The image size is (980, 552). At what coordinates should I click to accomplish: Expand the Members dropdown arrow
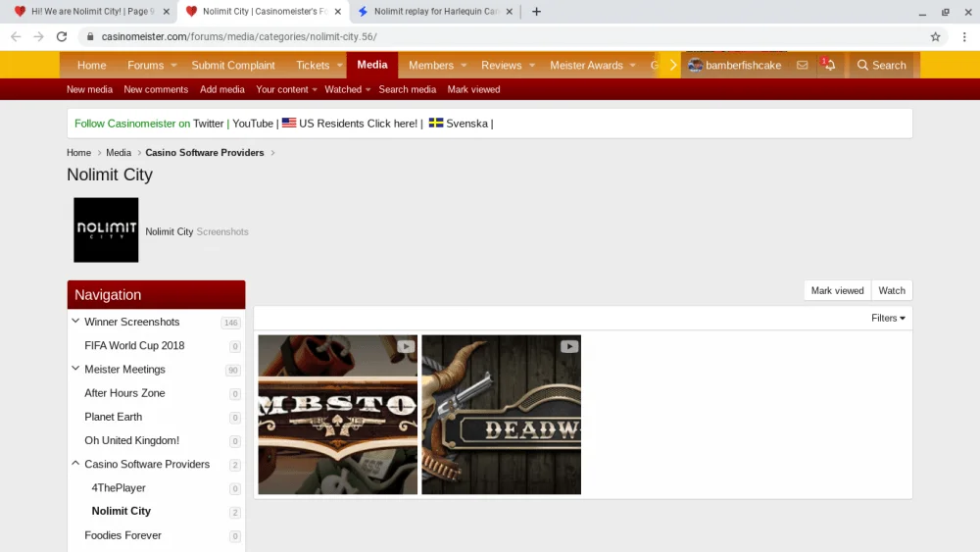point(464,65)
